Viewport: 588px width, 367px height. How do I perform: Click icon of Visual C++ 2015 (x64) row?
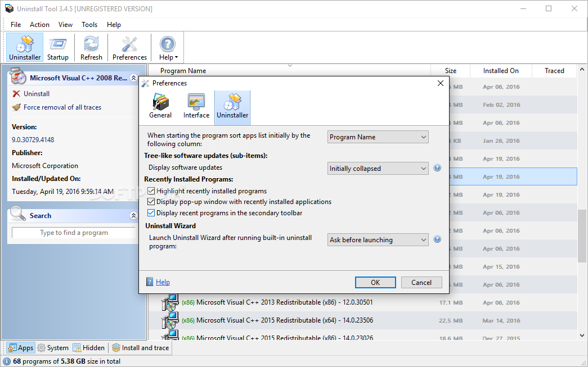pos(170,320)
